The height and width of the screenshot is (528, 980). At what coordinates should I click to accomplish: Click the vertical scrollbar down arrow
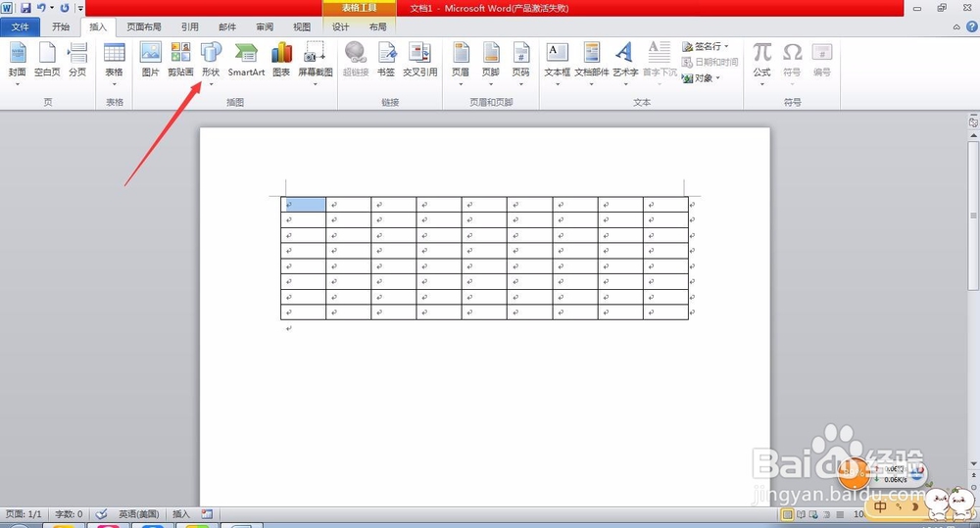point(974,464)
